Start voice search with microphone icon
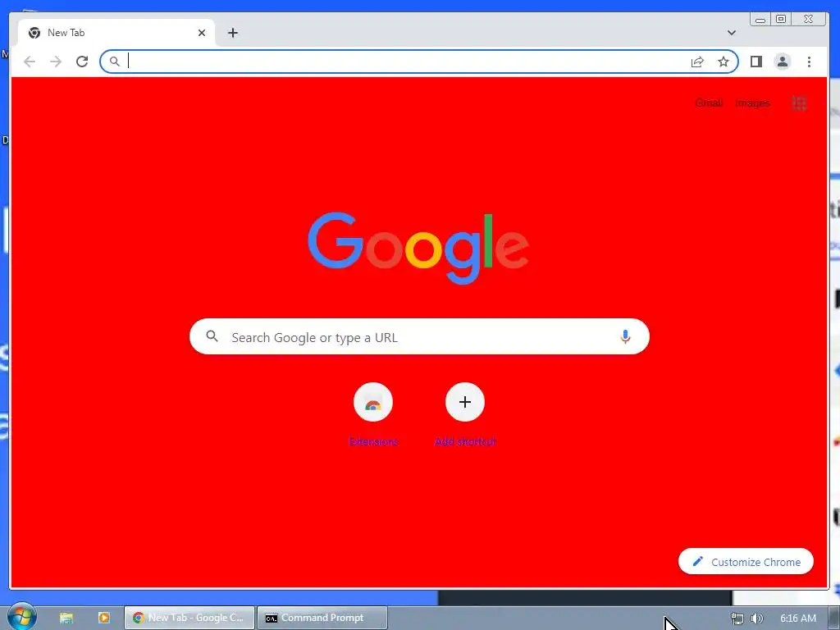The width and height of the screenshot is (840, 630). [624, 336]
